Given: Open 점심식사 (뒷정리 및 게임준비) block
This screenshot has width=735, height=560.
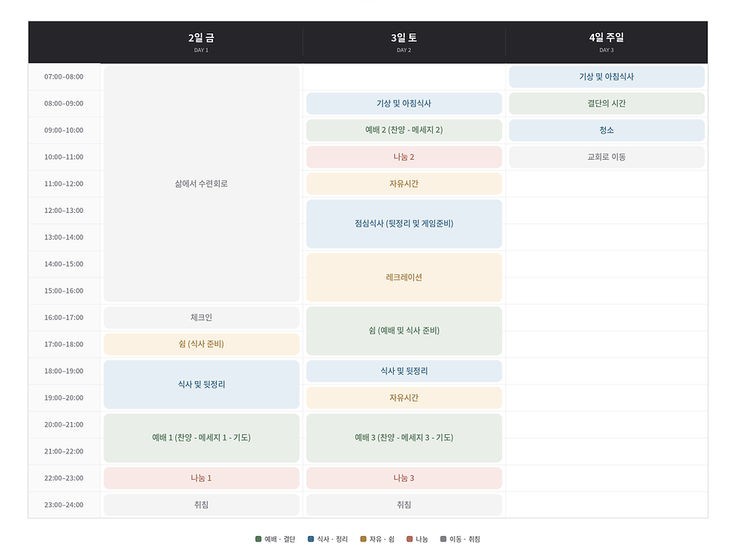Looking at the screenshot, I should (x=404, y=223).
